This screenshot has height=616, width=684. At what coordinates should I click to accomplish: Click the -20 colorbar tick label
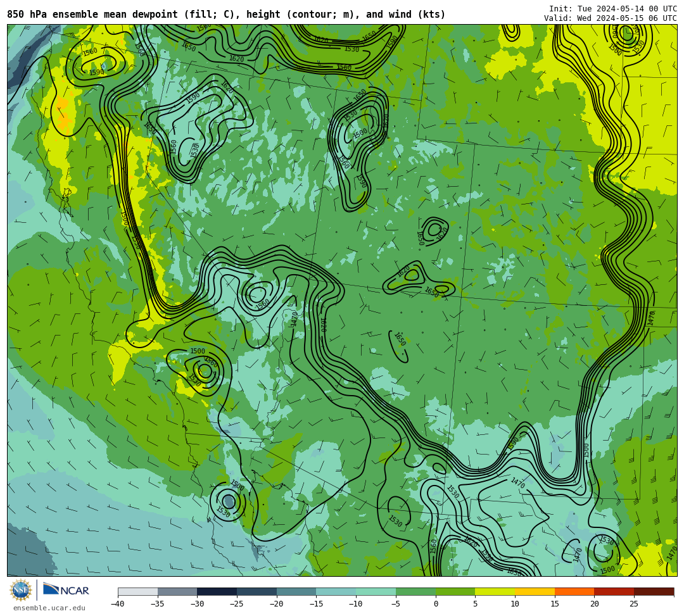click(277, 604)
